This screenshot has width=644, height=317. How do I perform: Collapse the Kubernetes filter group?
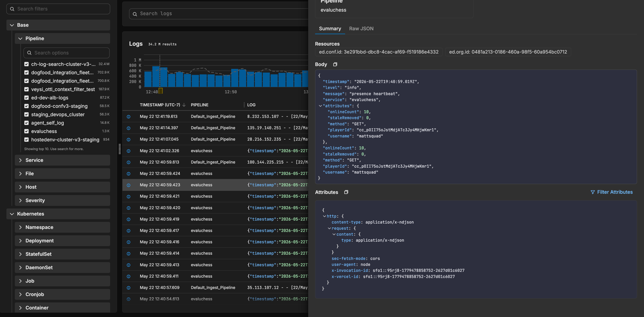(58, 214)
